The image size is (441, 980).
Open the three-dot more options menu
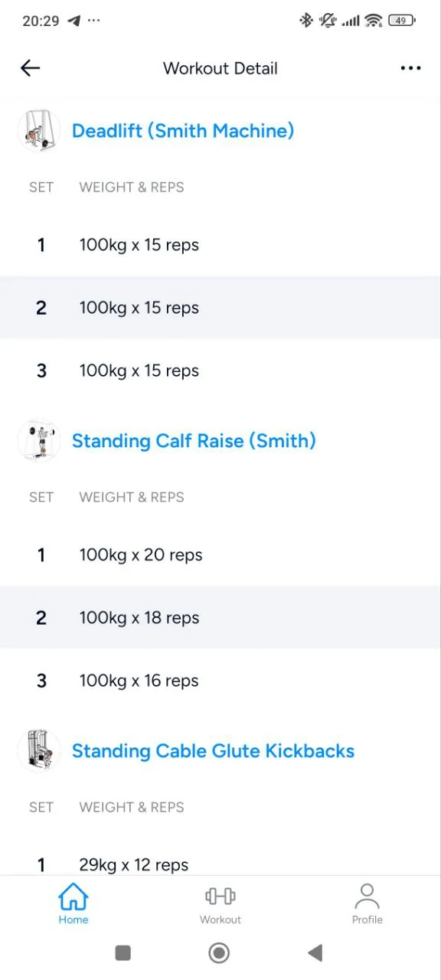[x=410, y=68]
